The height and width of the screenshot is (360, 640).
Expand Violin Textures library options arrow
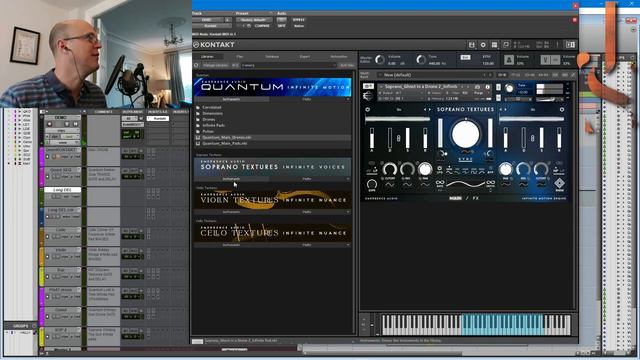pos(348,212)
